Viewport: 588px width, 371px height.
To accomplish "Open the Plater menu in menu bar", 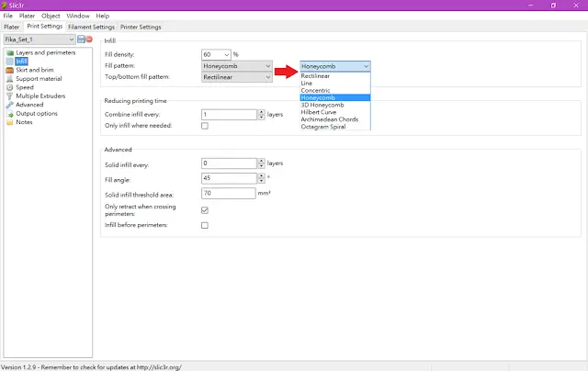I will click(x=27, y=16).
